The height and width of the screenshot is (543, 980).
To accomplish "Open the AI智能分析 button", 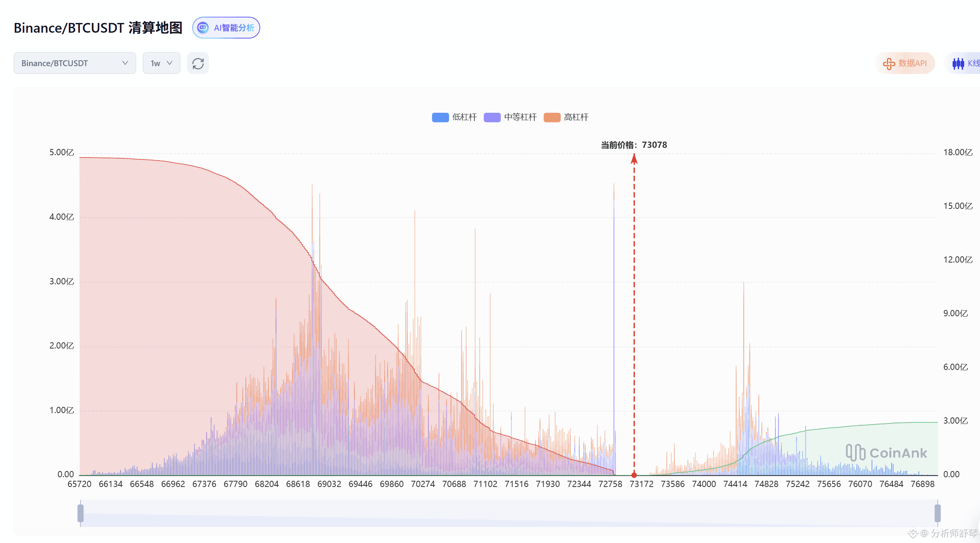I will pyautogui.click(x=226, y=28).
